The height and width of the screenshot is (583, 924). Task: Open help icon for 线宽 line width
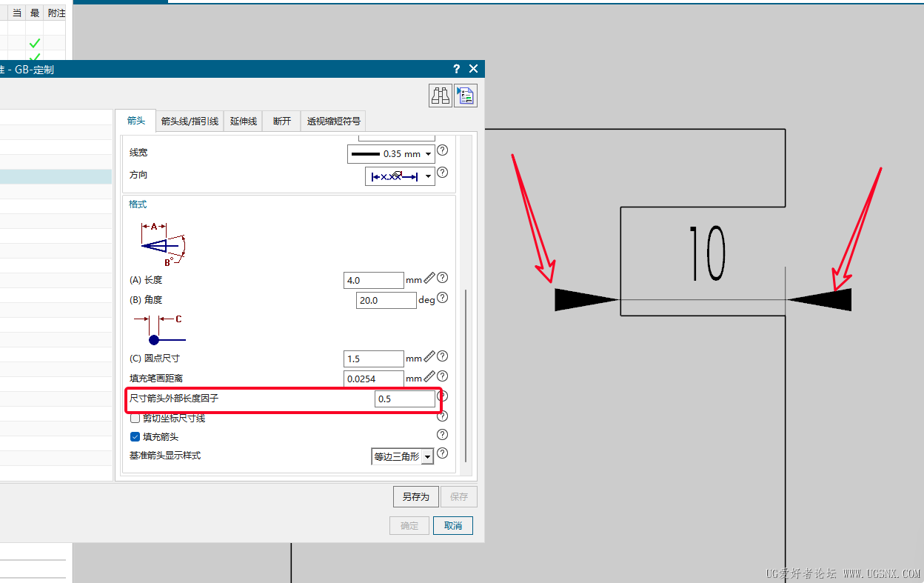(443, 150)
